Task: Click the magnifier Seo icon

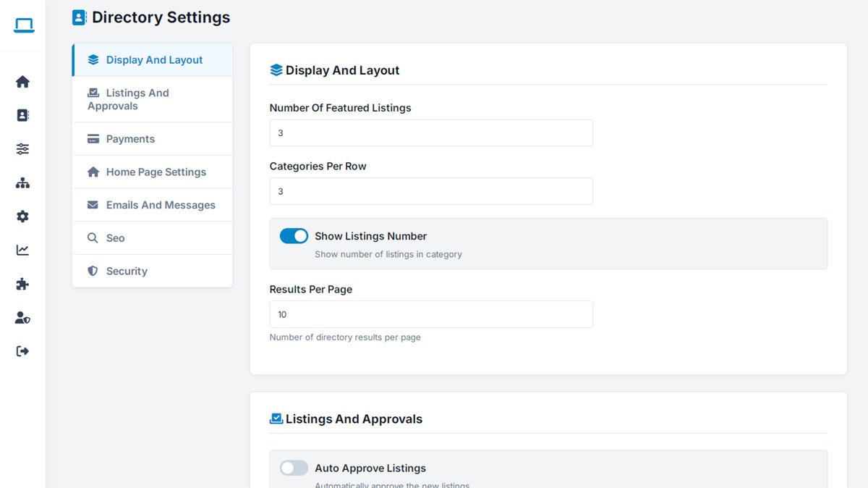Action: pyautogui.click(x=93, y=238)
